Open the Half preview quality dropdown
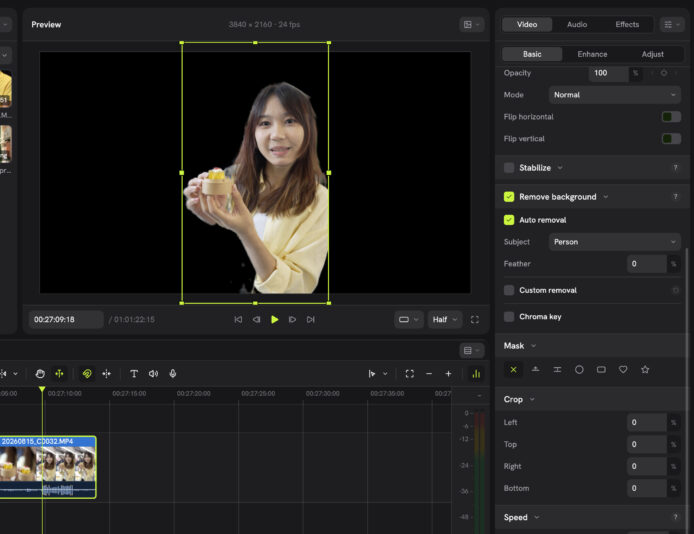This screenshot has height=534, width=694. click(x=444, y=319)
